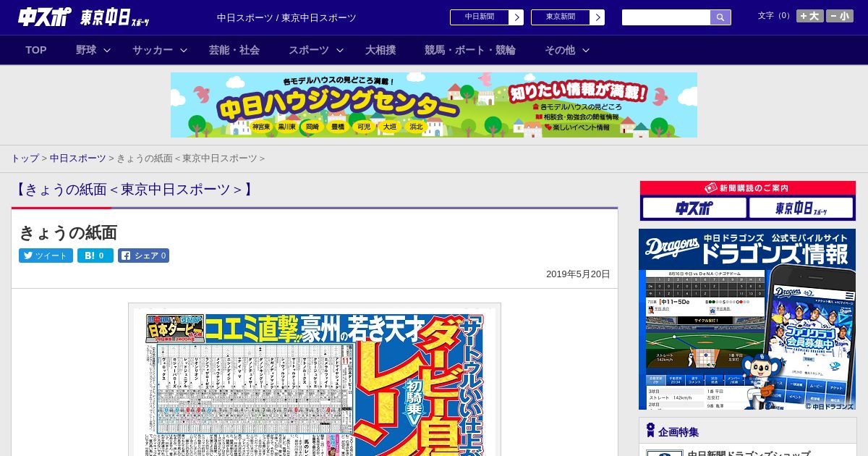
Task: Expand the サッカー menu dropdown
Action: tap(160, 50)
